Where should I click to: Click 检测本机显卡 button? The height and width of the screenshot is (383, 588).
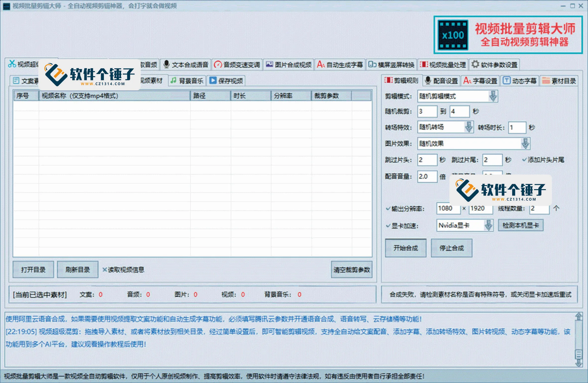click(521, 225)
